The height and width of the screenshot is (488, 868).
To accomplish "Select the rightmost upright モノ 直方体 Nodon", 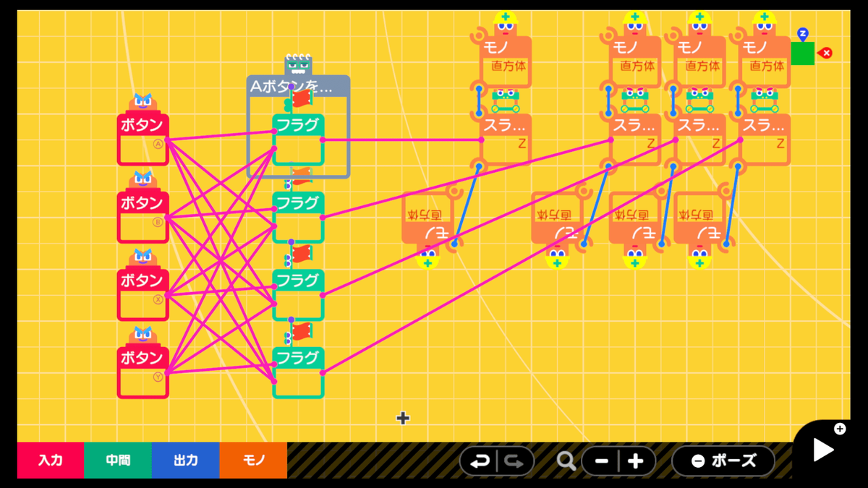I will coord(764,62).
